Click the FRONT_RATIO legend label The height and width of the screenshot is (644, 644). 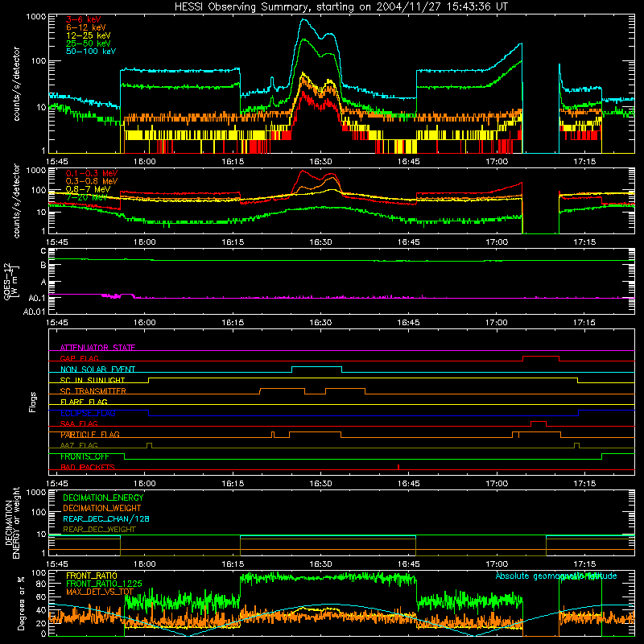pyautogui.click(x=92, y=576)
